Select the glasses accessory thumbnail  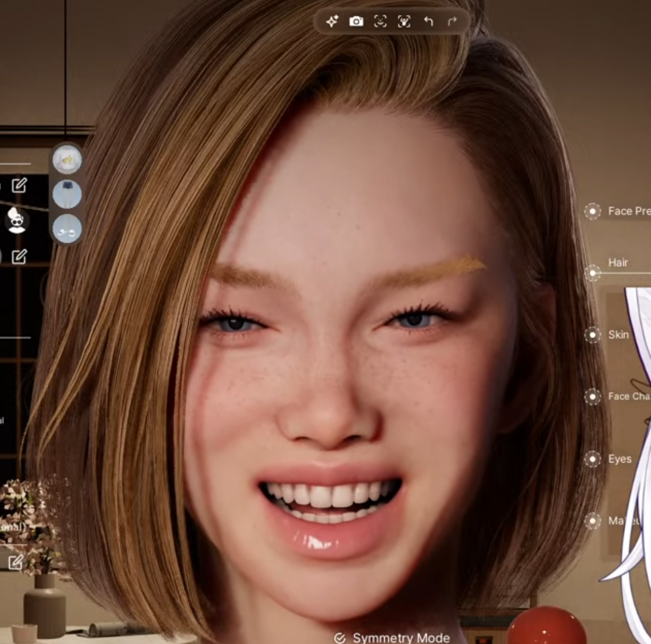67,228
